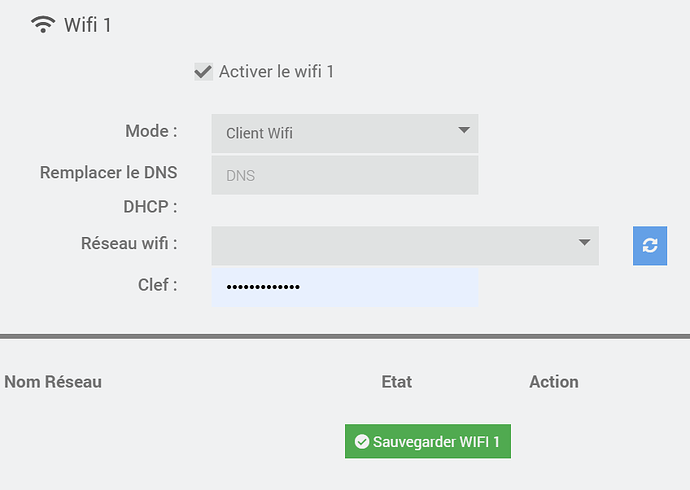Click the Etat column header
Viewport: 690px width, 490px height.
(x=397, y=382)
